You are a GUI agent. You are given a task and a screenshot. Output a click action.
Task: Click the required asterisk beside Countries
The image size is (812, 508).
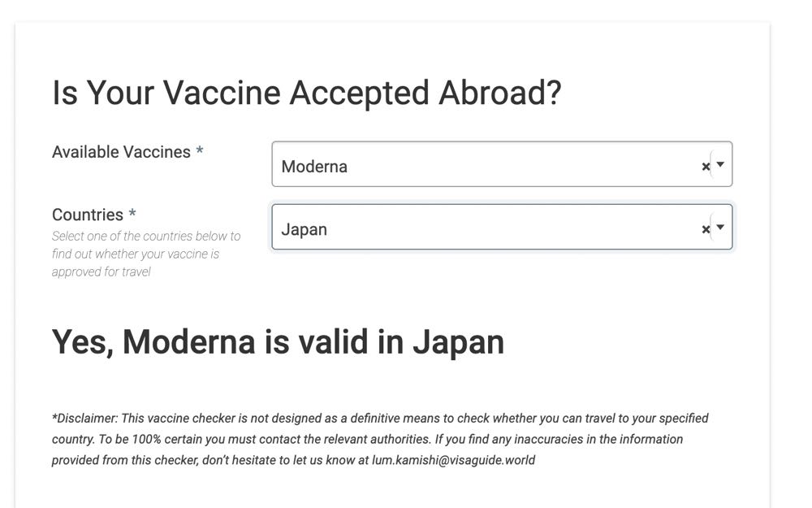132,215
